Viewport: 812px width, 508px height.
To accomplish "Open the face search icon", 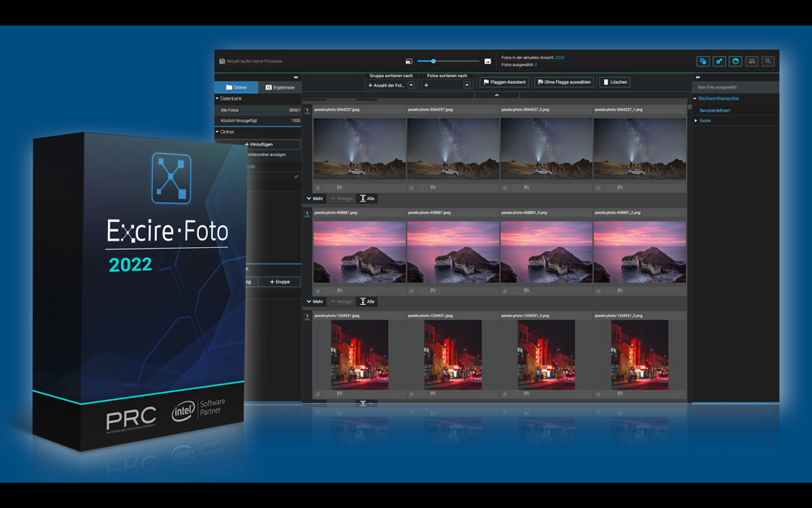I will [736, 61].
